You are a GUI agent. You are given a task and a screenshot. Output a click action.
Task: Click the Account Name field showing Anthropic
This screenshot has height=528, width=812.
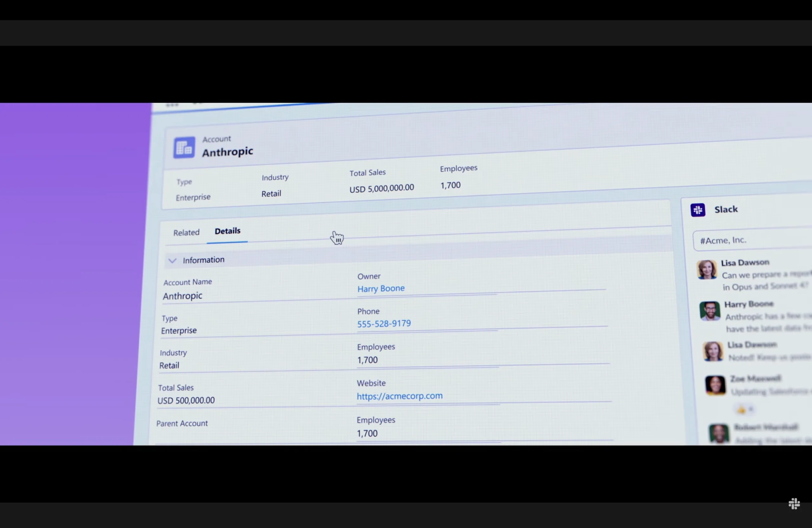coord(182,296)
